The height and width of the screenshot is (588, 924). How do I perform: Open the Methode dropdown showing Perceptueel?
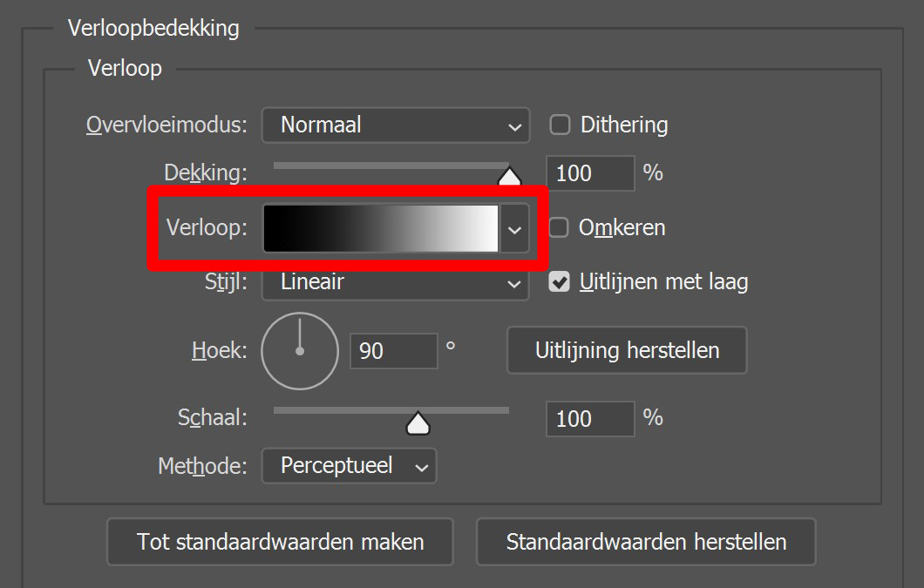pyautogui.click(x=349, y=466)
